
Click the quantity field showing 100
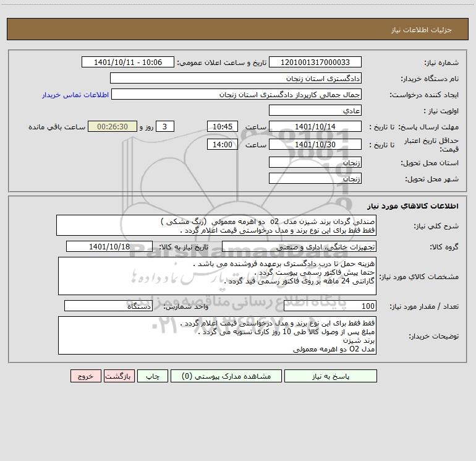pyautogui.click(x=330, y=306)
